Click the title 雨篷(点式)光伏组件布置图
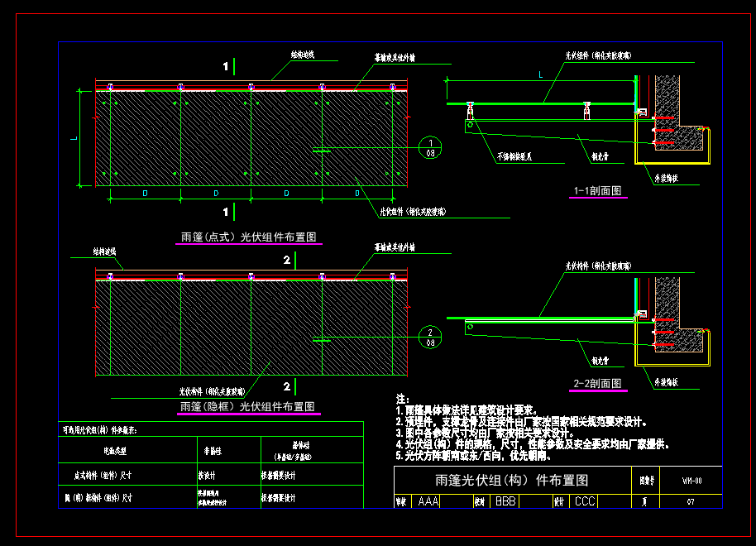The width and height of the screenshot is (756, 546). click(249, 237)
